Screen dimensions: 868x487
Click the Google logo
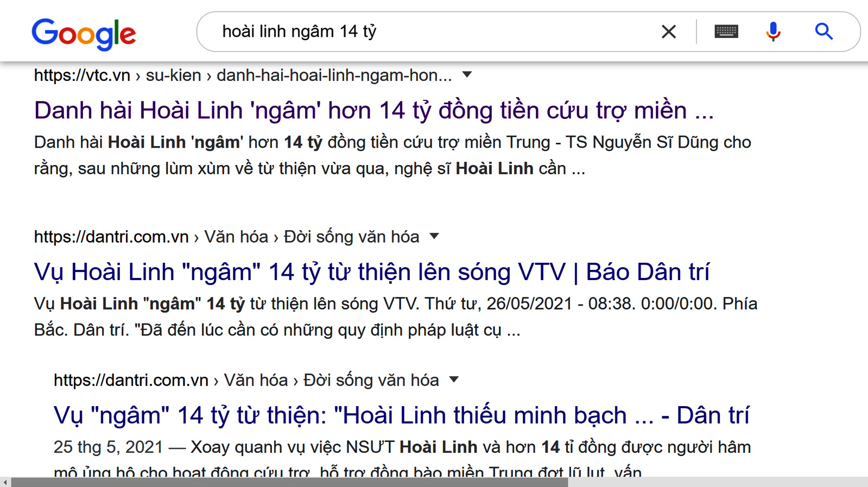point(84,34)
